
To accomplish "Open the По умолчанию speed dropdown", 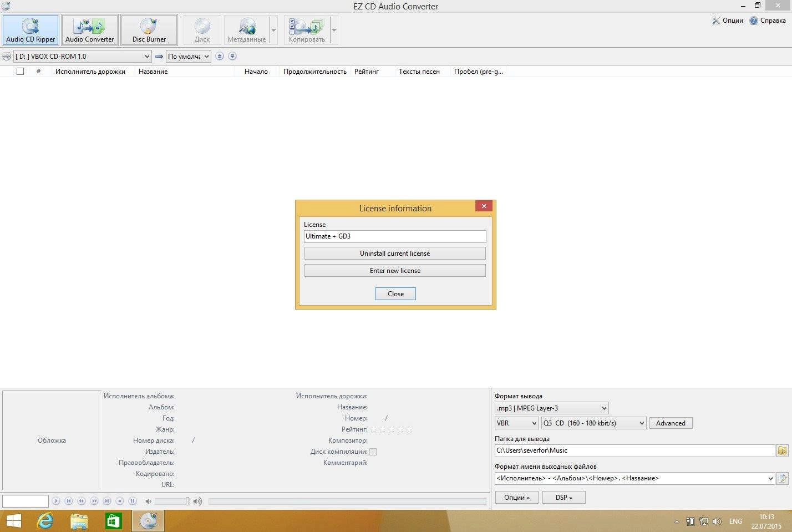I will (189, 56).
